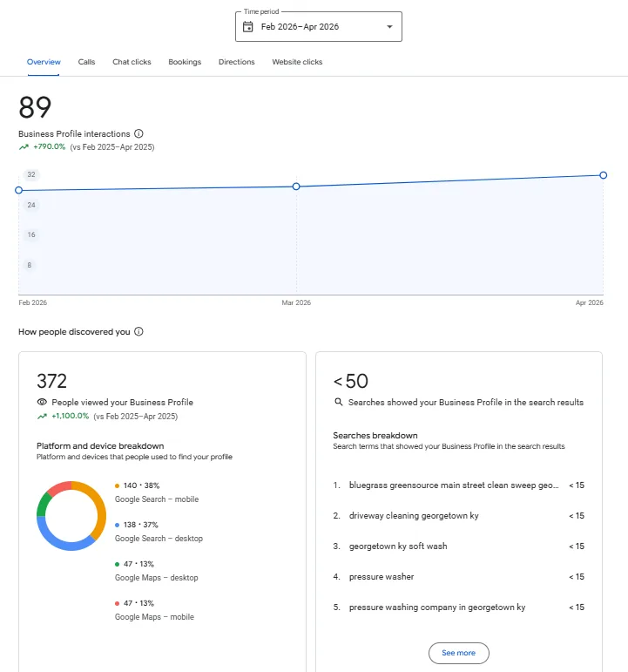This screenshot has height=672, width=628.
Task: Click the '138 · 37%' value
Action: coord(141,525)
